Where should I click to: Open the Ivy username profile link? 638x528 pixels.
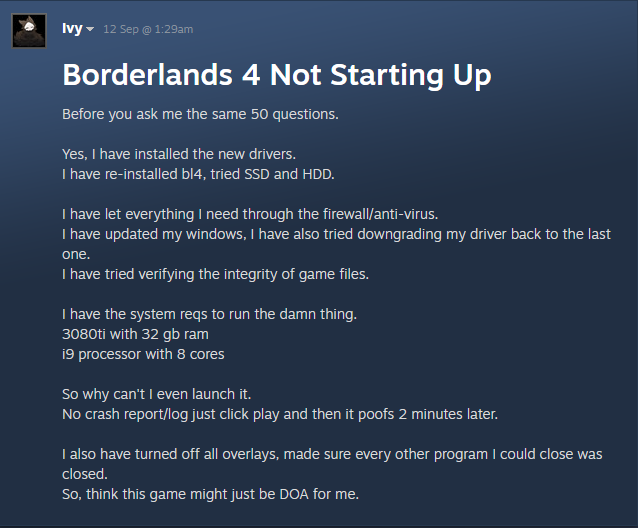coord(72,29)
